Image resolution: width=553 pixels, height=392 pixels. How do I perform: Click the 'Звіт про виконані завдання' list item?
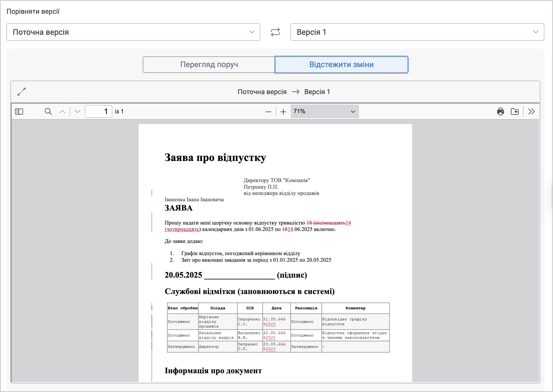256,260
